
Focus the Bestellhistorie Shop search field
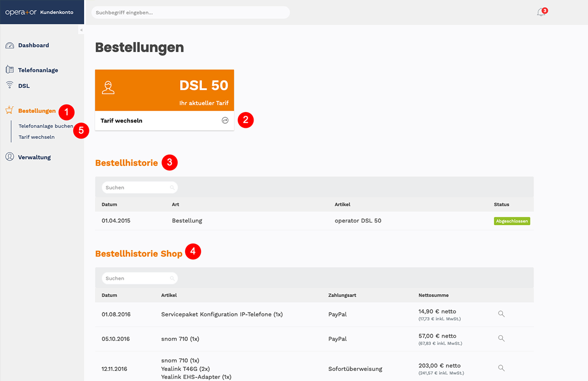coord(139,278)
